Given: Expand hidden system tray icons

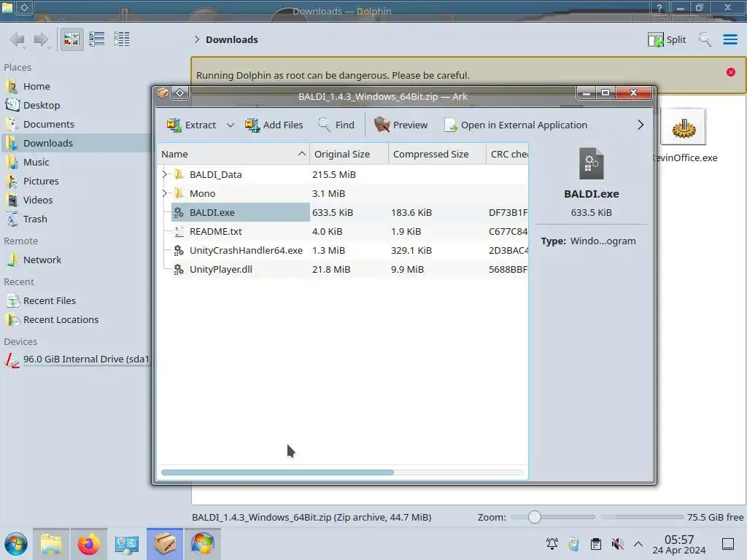Looking at the screenshot, I should click(638, 544).
